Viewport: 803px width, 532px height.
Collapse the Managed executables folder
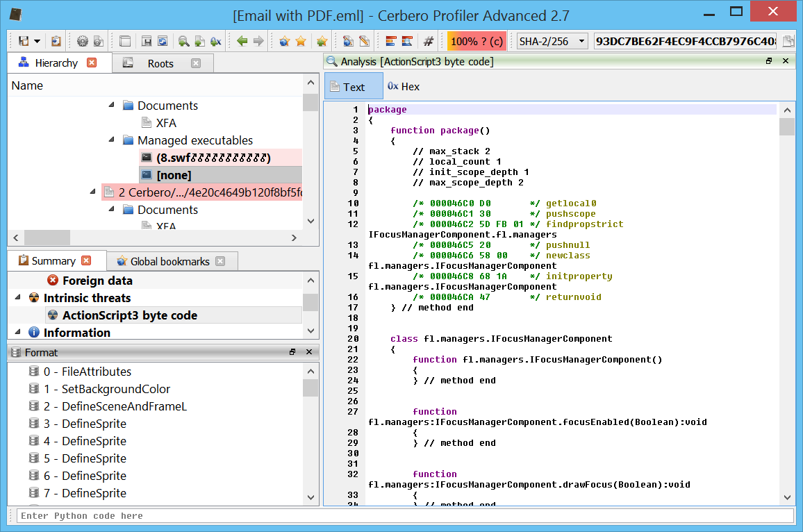(x=112, y=140)
